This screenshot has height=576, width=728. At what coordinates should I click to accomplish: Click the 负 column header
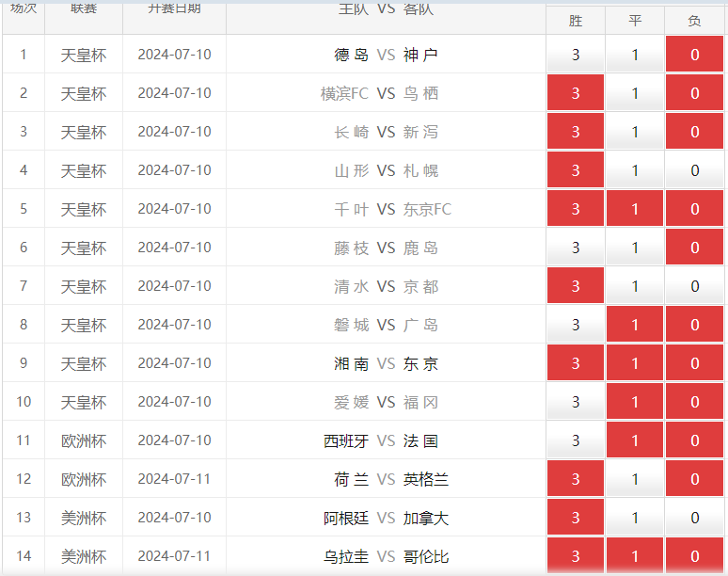(694, 21)
